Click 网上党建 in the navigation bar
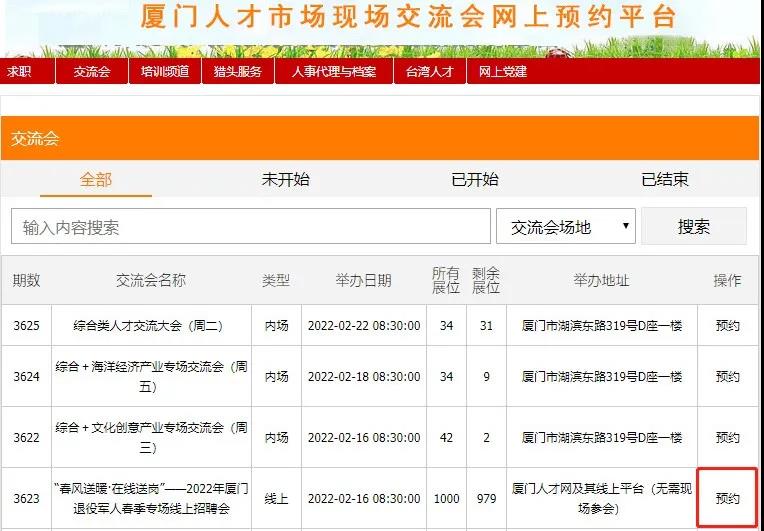This screenshot has height=531, width=764. (503, 72)
